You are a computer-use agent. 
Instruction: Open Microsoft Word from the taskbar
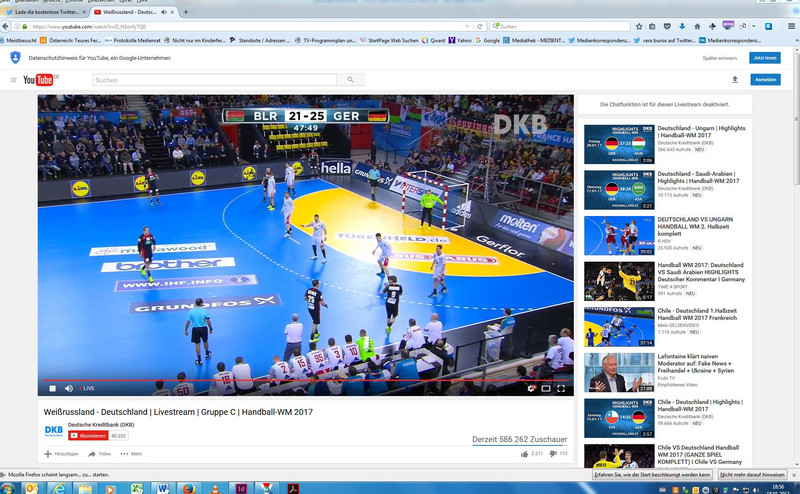[x=162, y=488]
